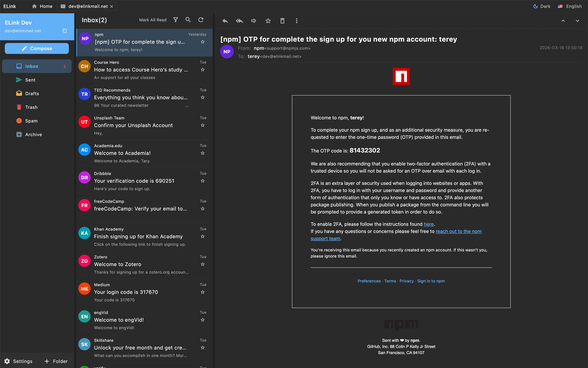Star the Dribbble verification email
588x368 pixels.
(x=202, y=181)
